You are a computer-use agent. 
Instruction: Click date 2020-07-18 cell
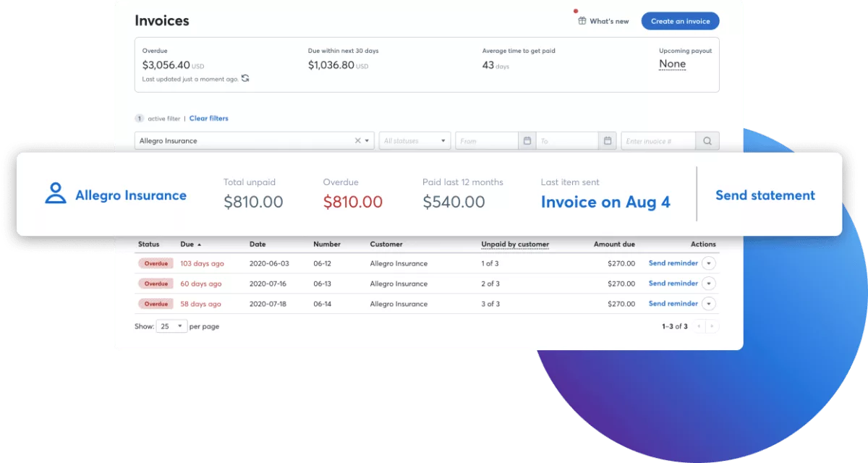pyautogui.click(x=268, y=305)
